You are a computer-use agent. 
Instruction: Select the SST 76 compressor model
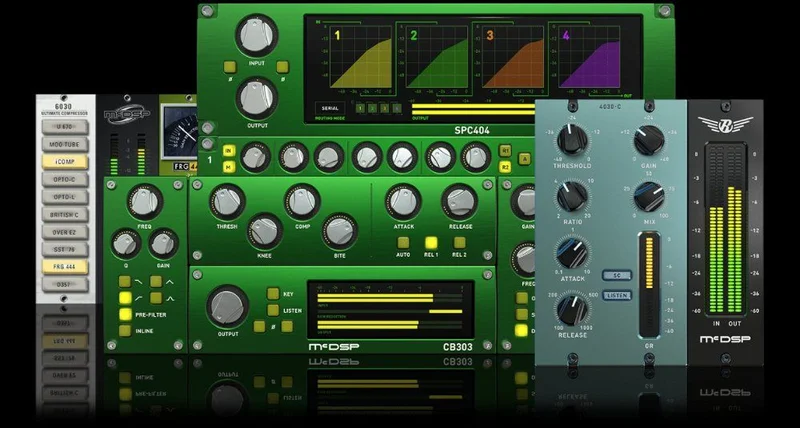pos(65,249)
